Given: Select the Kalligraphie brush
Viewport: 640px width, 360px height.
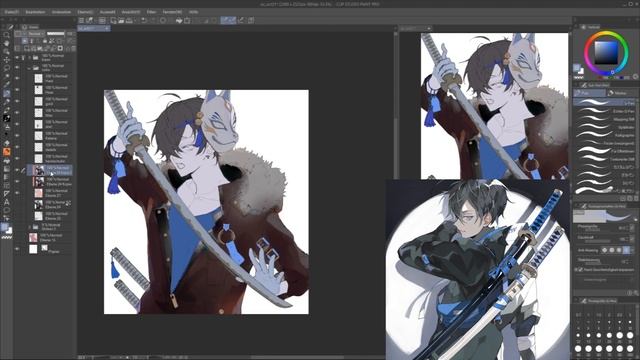Looking at the screenshot, I should 604,135.
